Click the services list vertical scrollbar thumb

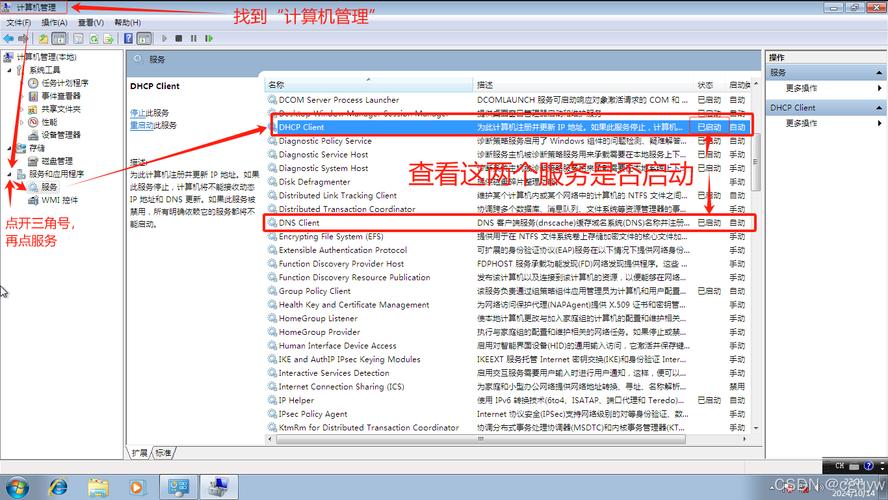click(x=755, y=161)
